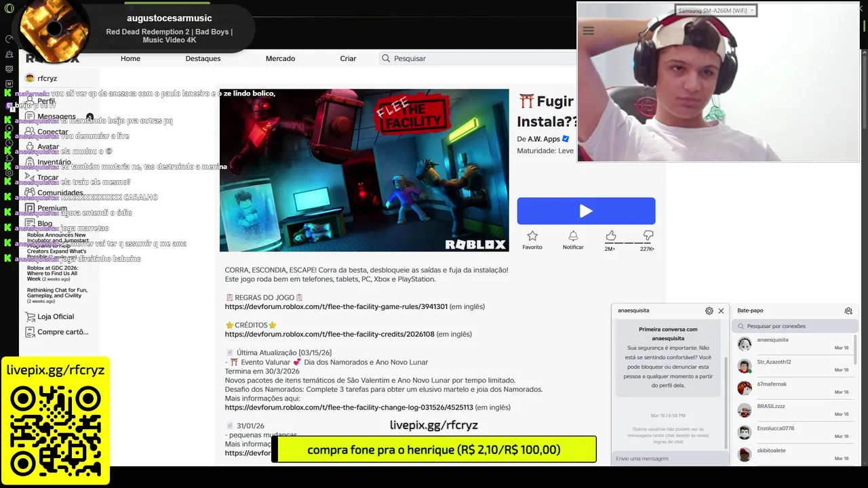The image size is (868, 488).
Task: Click the A.W. Apps verified badge
Action: click(566, 139)
